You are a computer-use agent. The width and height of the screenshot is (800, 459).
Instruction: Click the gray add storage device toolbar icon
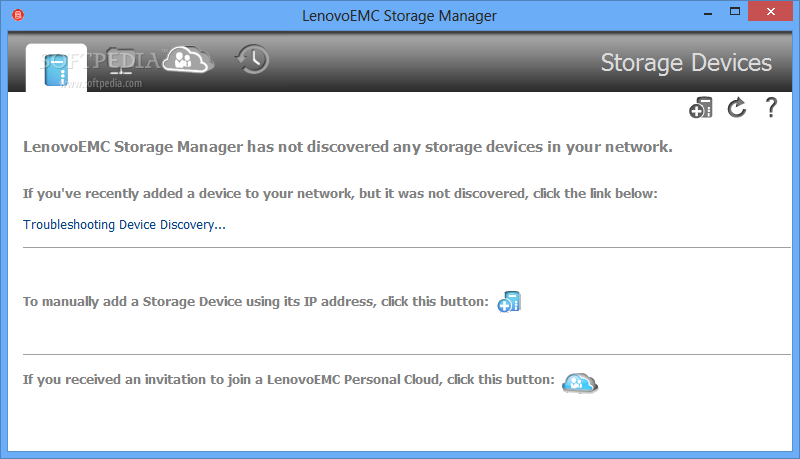pyautogui.click(x=701, y=108)
